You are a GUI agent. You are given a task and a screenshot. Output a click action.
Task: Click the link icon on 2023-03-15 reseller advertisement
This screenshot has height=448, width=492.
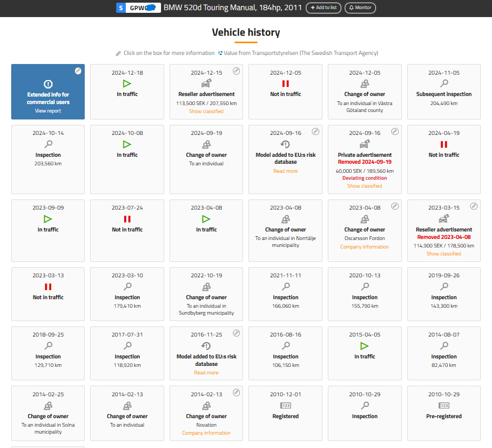point(474,206)
